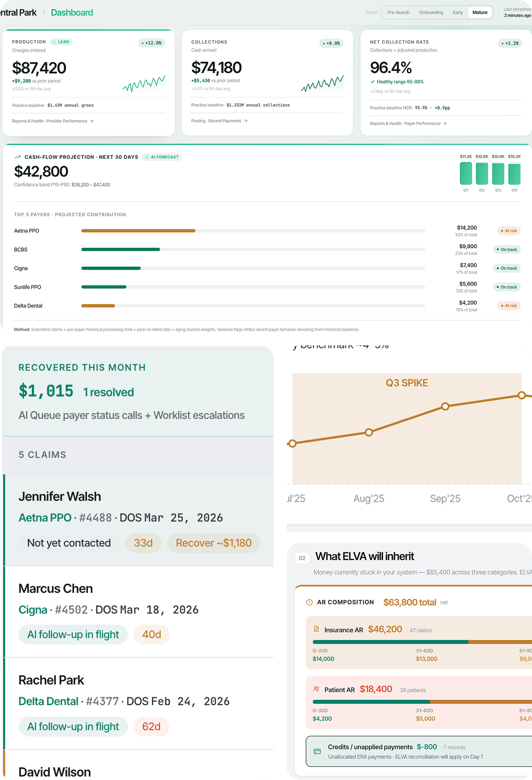
Task: Click the LEAD badge on Production card
Action: (x=61, y=42)
